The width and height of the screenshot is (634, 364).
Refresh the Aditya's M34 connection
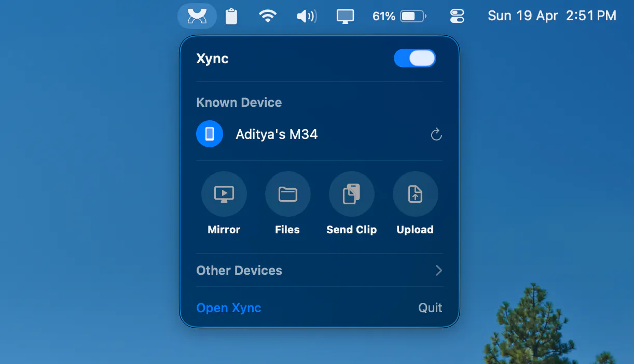point(436,135)
